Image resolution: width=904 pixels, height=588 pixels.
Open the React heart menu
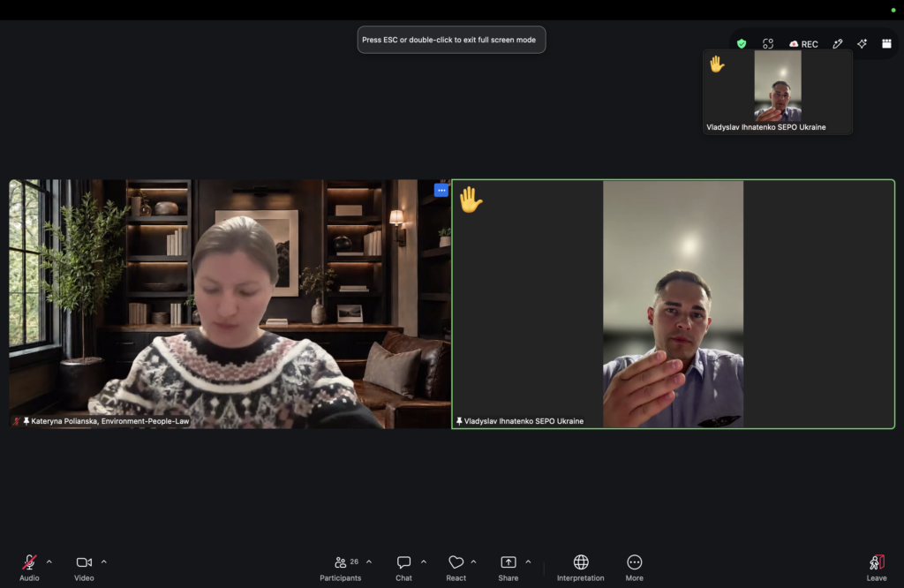(x=456, y=568)
